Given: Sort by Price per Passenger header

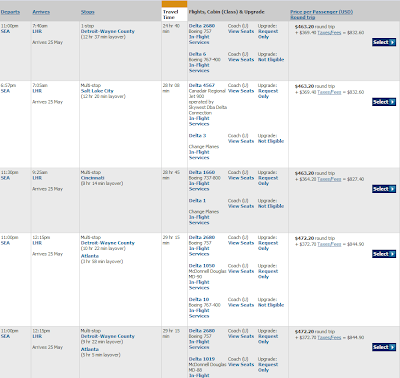Looking at the screenshot, I should pyautogui.click(x=321, y=14).
